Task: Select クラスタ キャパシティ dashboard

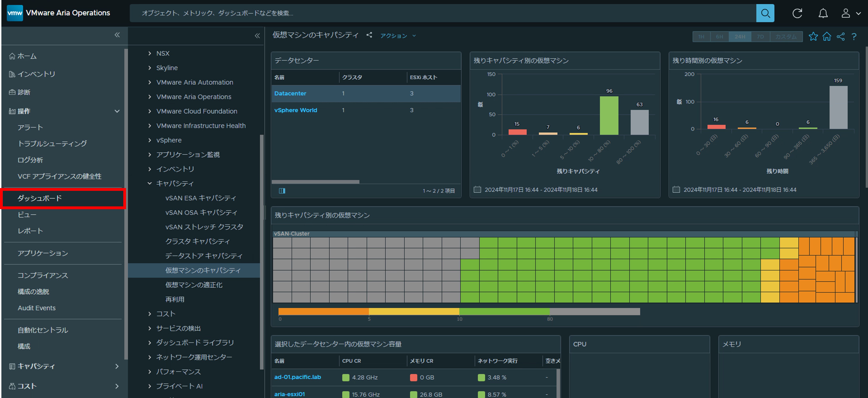Action: [198, 241]
